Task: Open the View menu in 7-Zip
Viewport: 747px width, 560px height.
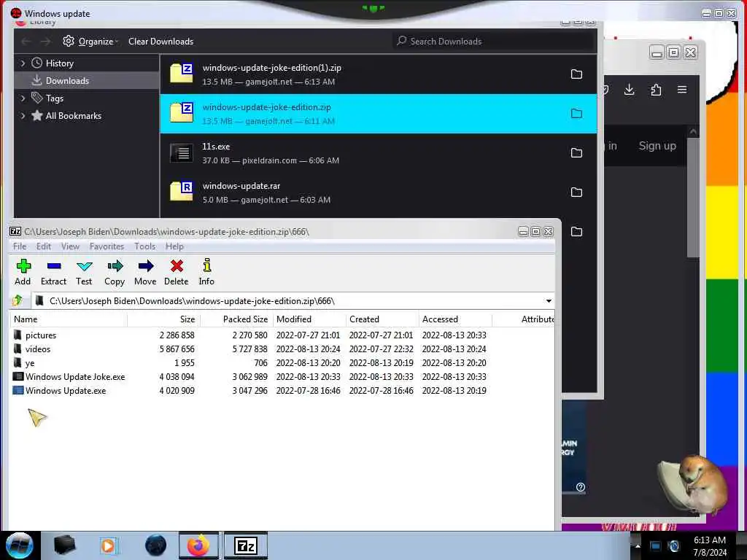Action: tap(70, 246)
